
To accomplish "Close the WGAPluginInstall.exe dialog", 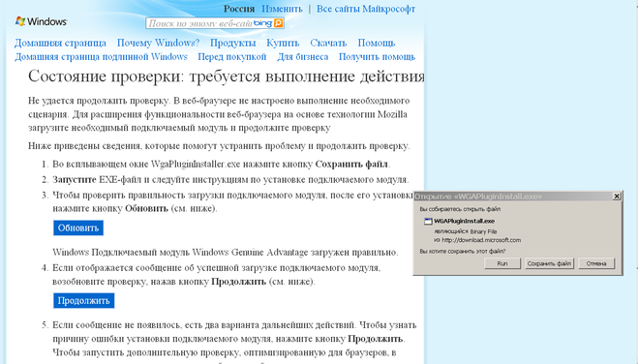I will click(x=617, y=196).
